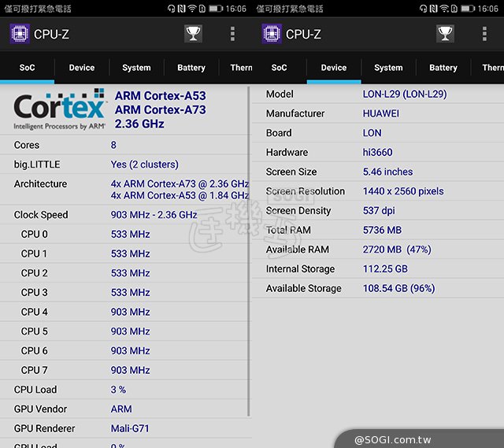Tap the NFC icon in right status bar
The height and width of the screenshot is (448, 504).
(434, 9)
